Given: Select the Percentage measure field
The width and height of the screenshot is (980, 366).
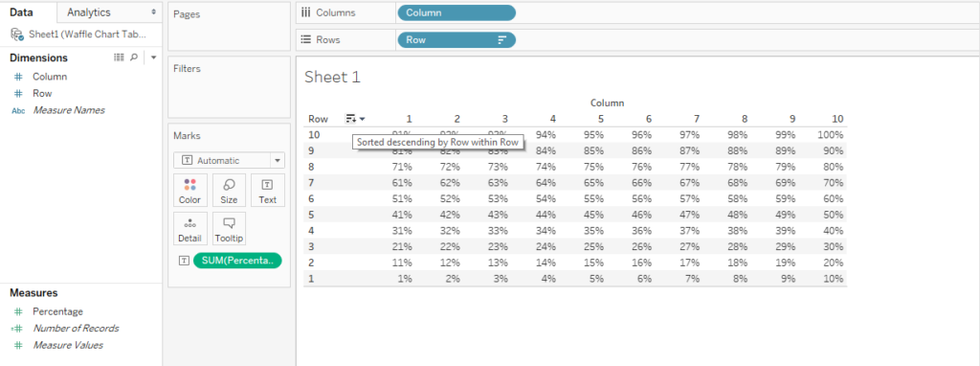Looking at the screenshot, I should pos(58,311).
